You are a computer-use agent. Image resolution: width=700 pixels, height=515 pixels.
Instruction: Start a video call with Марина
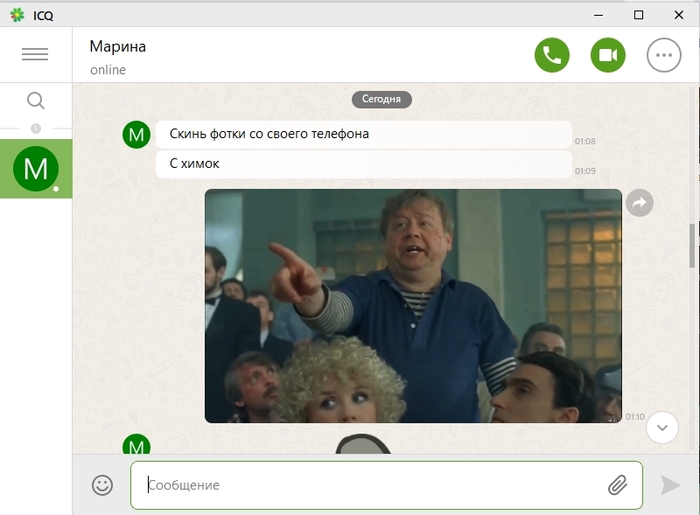(607, 56)
